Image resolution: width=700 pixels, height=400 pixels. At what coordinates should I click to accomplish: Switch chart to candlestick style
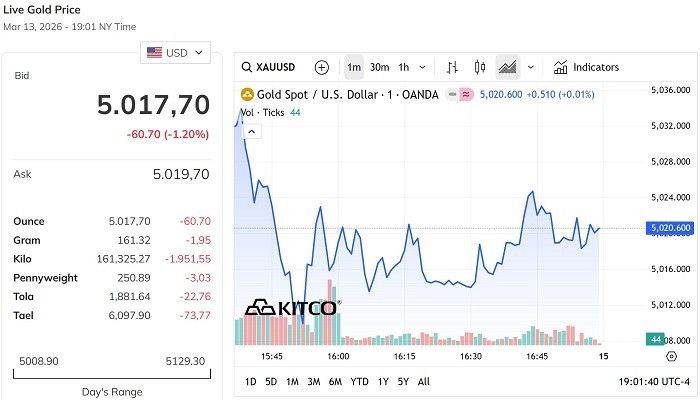(x=479, y=67)
